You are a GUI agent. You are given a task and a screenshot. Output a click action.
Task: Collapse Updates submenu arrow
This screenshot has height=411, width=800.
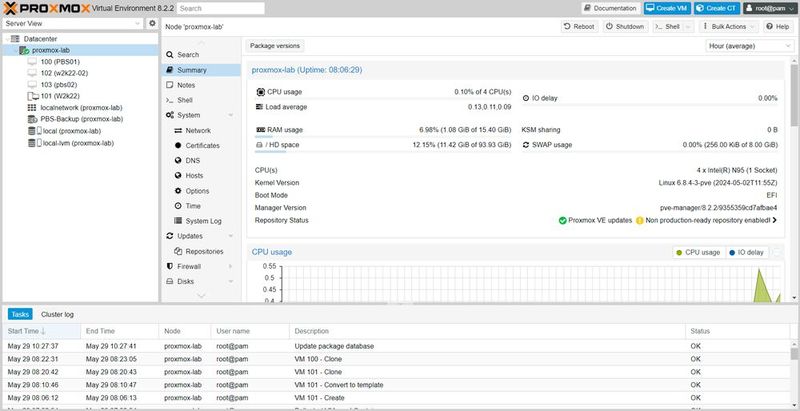[x=231, y=236]
